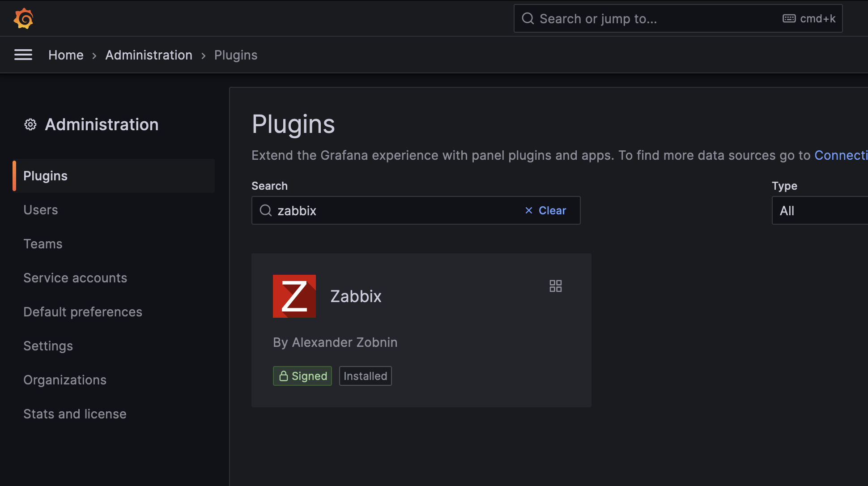Click the Clear search button
The width and height of the screenshot is (868, 486).
coord(552,210)
